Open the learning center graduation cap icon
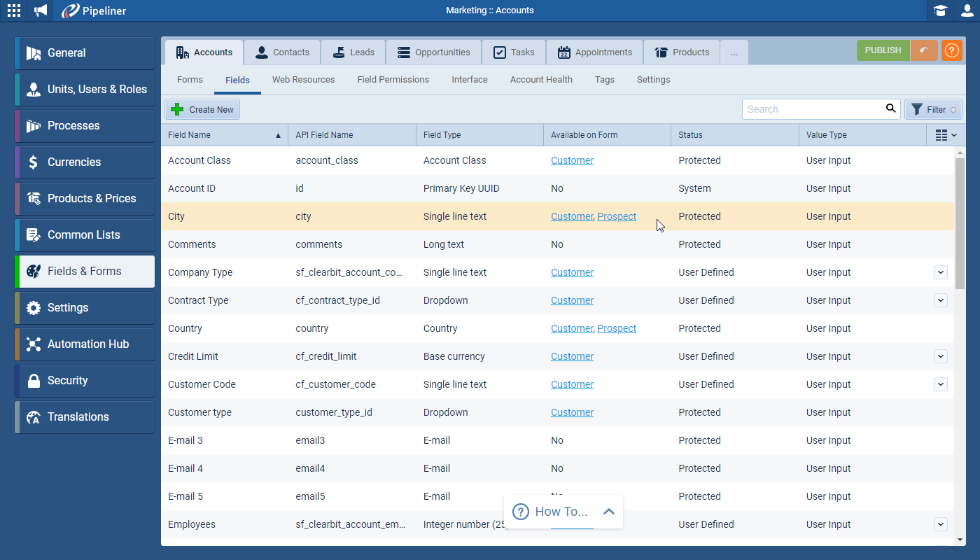The width and height of the screenshot is (980, 560). [940, 10]
